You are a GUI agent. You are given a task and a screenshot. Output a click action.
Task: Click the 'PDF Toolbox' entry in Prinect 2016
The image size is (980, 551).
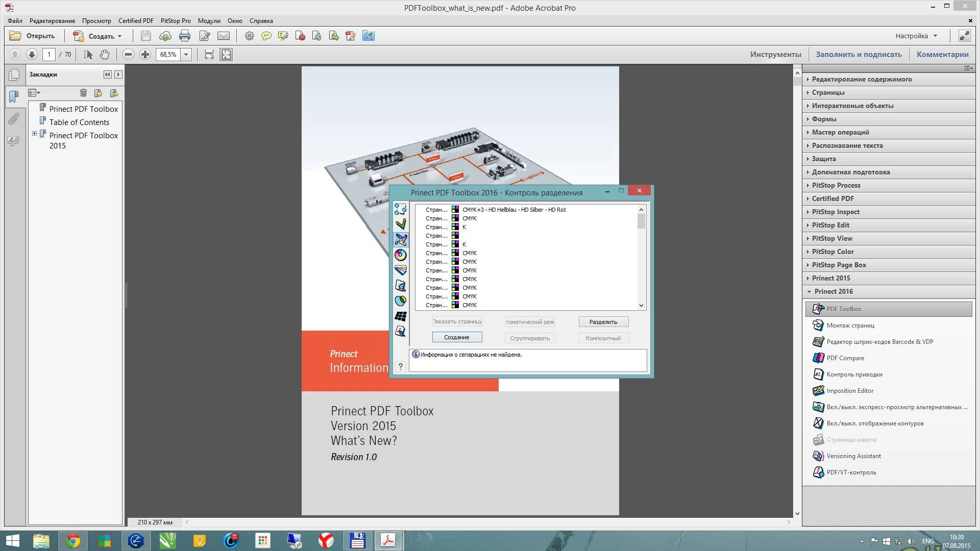click(x=889, y=309)
